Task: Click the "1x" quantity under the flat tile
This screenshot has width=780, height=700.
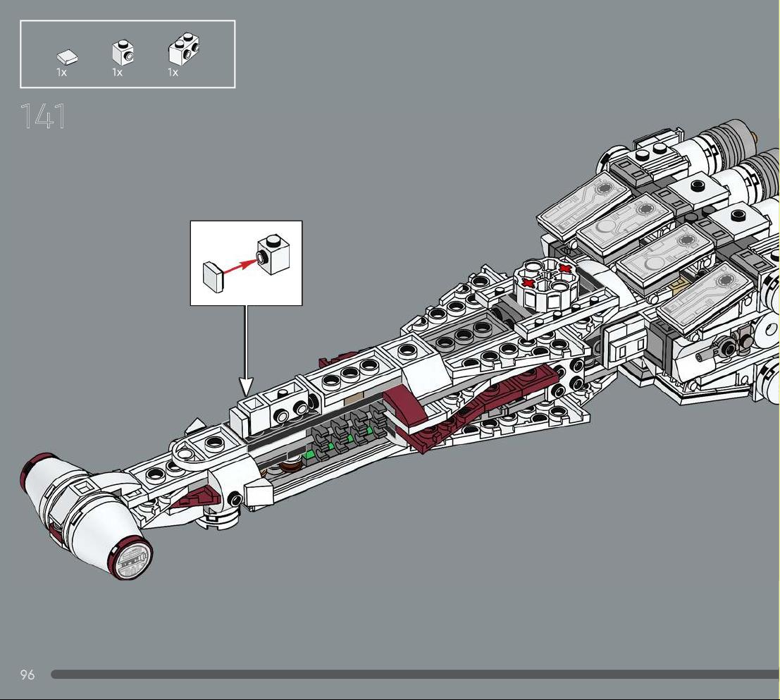Action: (x=62, y=73)
